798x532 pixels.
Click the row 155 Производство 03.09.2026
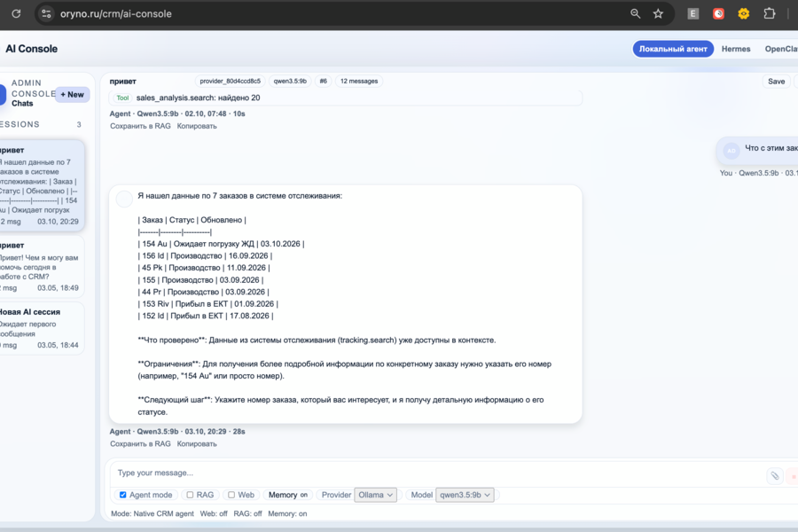click(x=200, y=280)
